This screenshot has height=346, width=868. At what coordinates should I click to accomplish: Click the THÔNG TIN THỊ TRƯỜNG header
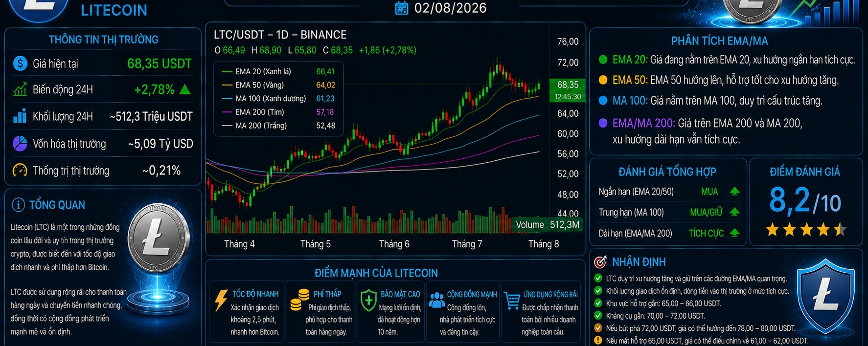[104, 40]
